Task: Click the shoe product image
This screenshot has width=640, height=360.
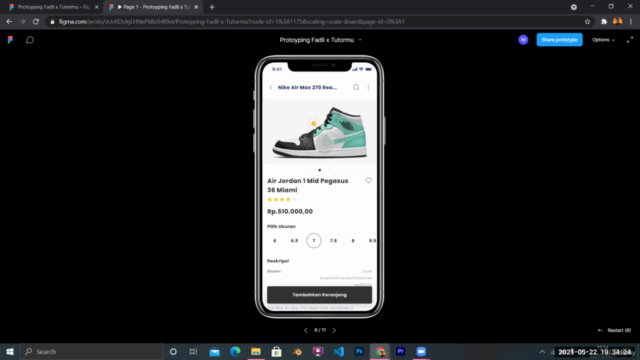Action: (x=320, y=132)
